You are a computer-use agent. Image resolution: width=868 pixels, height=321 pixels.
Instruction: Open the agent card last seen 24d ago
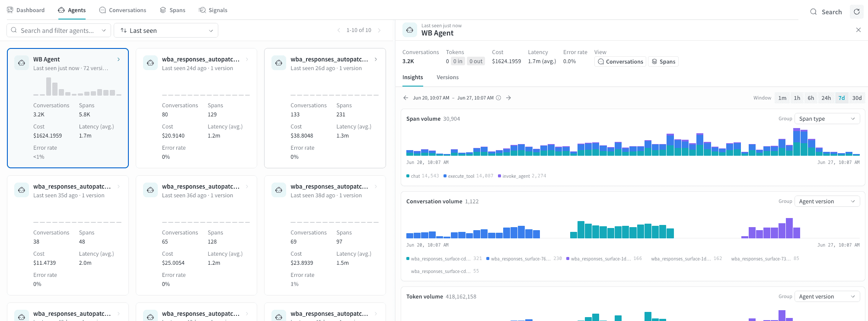196,108
